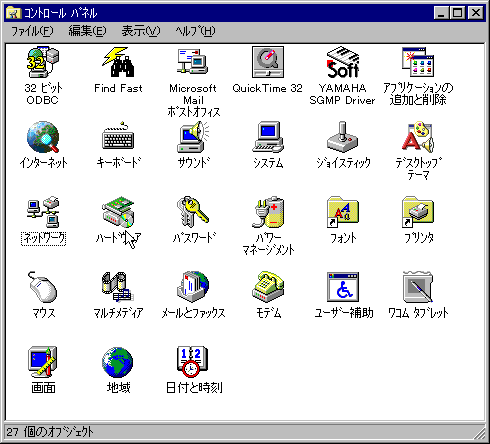Open the 日付と時刻 calendar icon
490x444 pixels.
point(193,362)
